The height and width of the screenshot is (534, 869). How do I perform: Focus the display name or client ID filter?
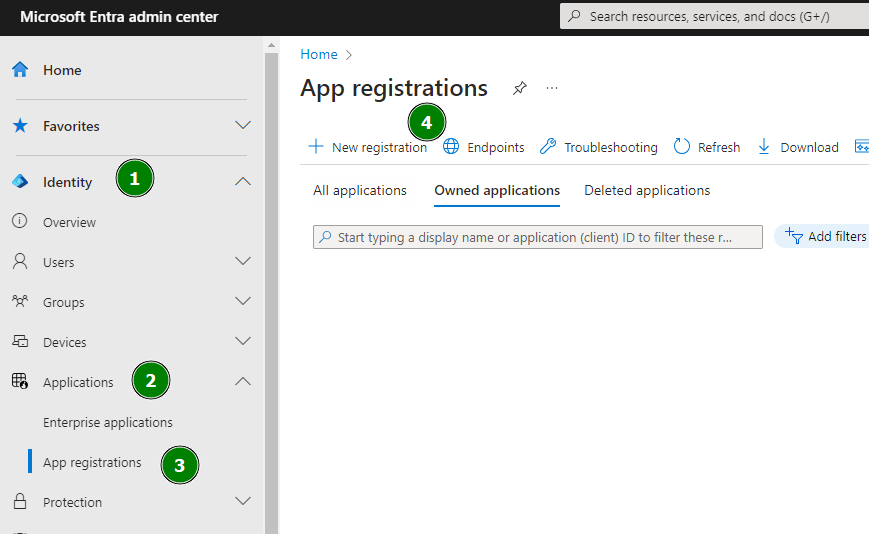(x=538, y=237)
